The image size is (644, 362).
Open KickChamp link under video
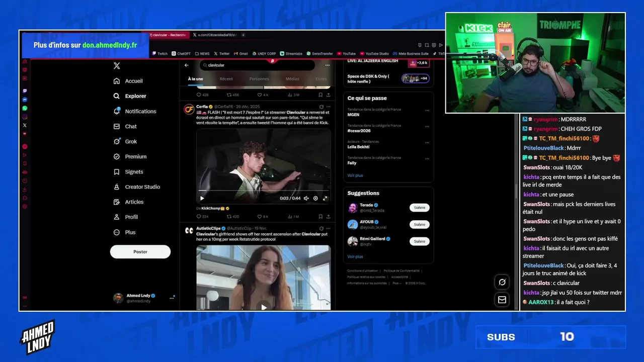point(212,208)
